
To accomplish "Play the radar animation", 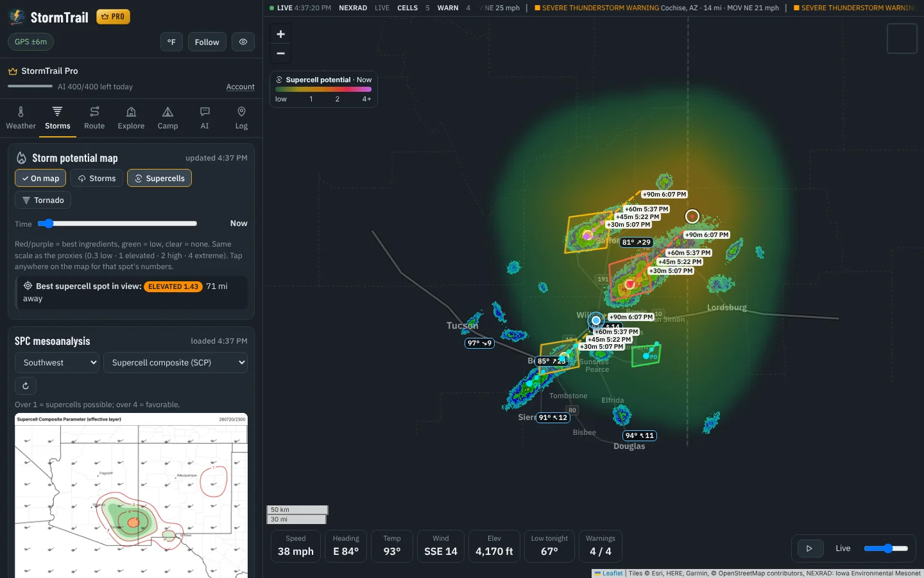I will (810, 548).
